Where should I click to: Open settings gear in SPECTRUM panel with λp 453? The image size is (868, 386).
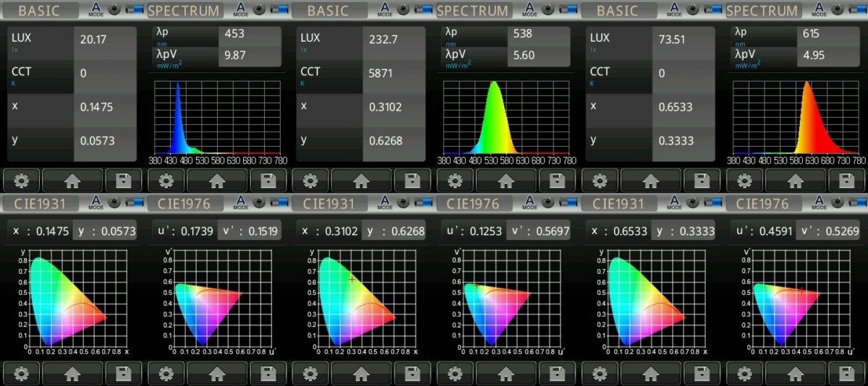166,180
